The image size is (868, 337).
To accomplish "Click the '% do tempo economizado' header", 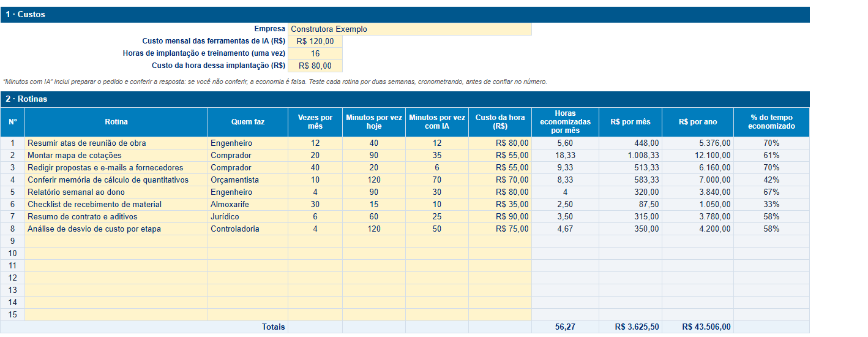I will click(771, 122).
